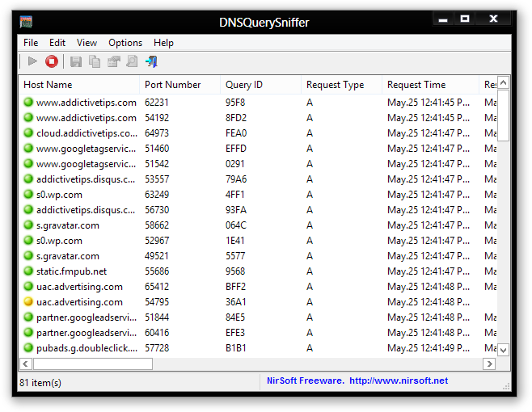The height and width of the screenshot is (412, 532).
Task: Click the horizontal scrollbar thumb
Action: (93, 364)
